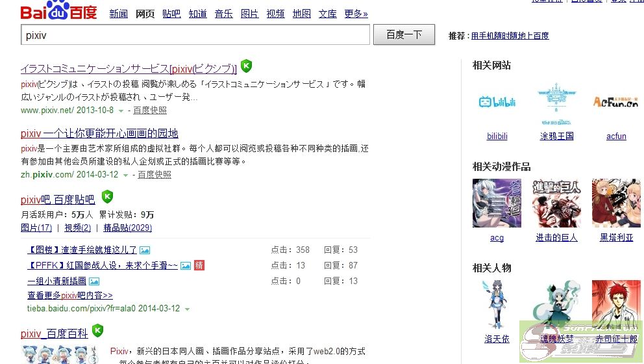Expand dropdown arrow after tieba.baidu.com result URL
The image size is (644, 364).
(x=187, y=309)
